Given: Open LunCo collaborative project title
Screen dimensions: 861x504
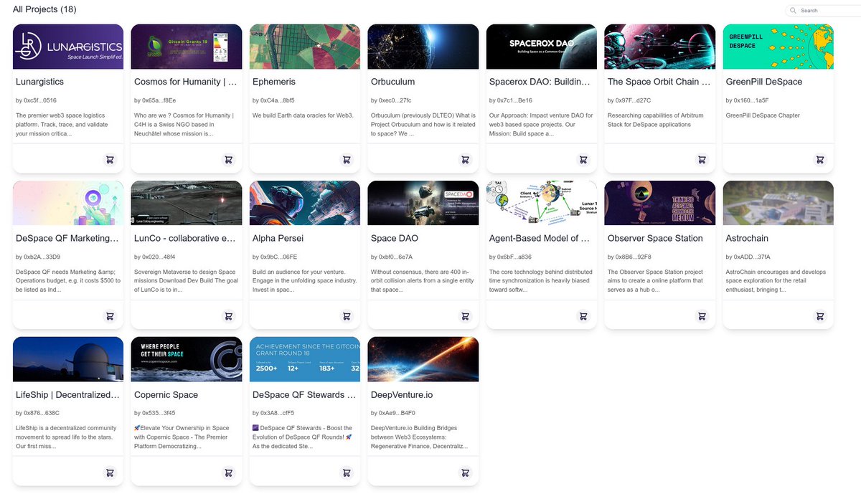Looking at the screenshot, I should point(185,238).
